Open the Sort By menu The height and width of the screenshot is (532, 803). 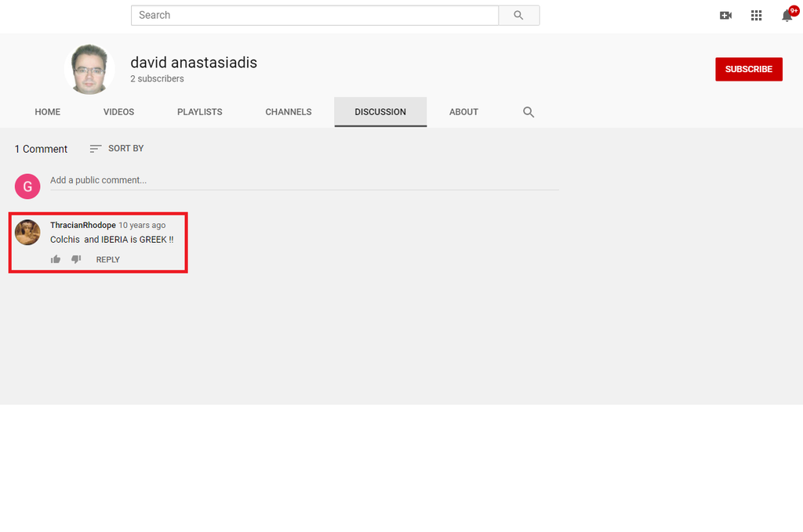pyautogui.click(x=117, y=148)
